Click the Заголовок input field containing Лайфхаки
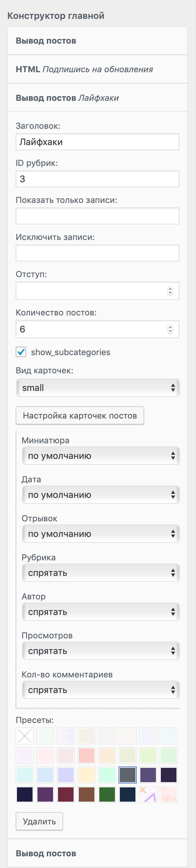Image resolution: width=196 pixels, height=868 pixels. coord(97,141)
